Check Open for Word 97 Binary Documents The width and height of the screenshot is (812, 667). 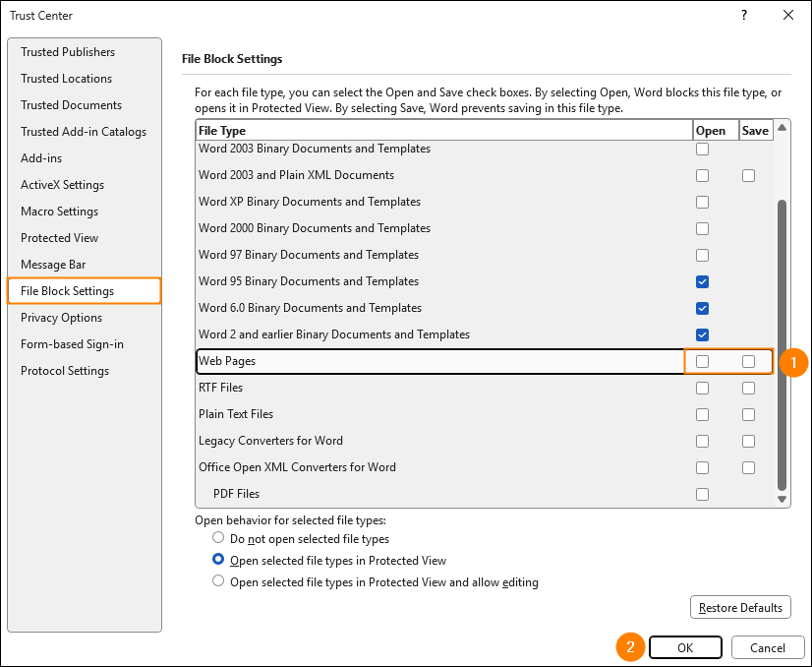pos(702,256)
